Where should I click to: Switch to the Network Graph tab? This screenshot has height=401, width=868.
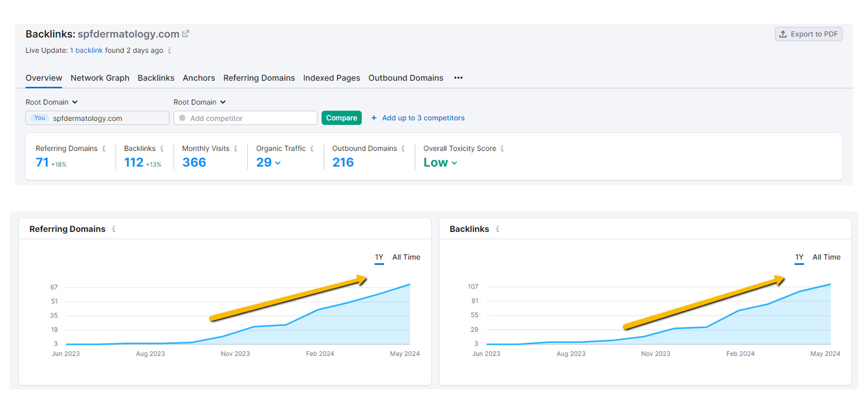tap(100, 78)
